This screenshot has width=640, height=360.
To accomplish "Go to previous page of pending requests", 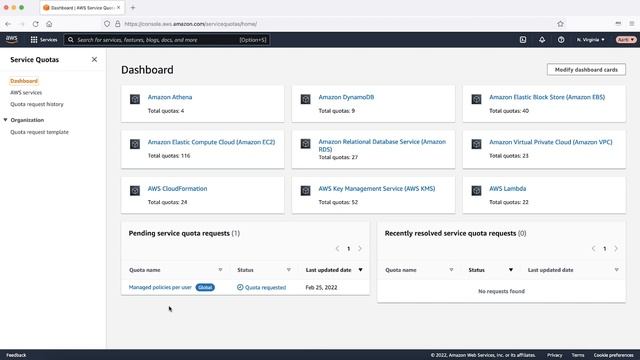I will click(338, 249).
